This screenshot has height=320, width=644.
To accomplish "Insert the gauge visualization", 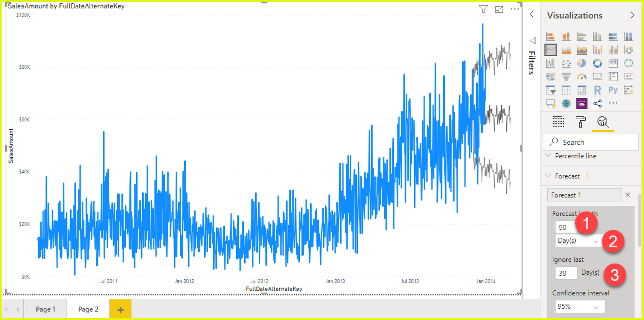I will (581, 77).
